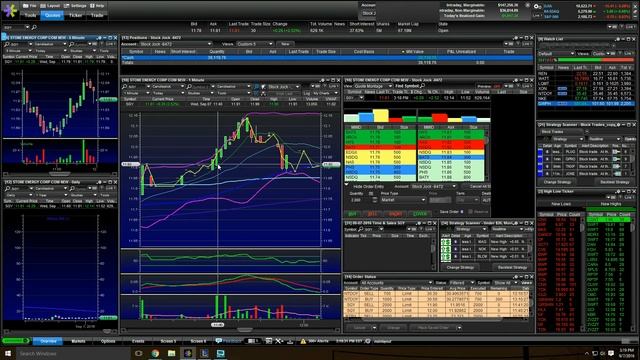Toggle the Save Order checkbox

(x=462, y=212)
